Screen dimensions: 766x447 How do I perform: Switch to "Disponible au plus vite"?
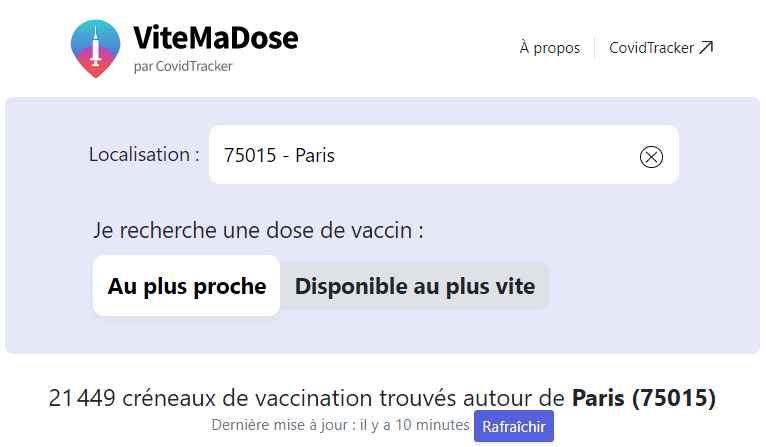[414, 287]
